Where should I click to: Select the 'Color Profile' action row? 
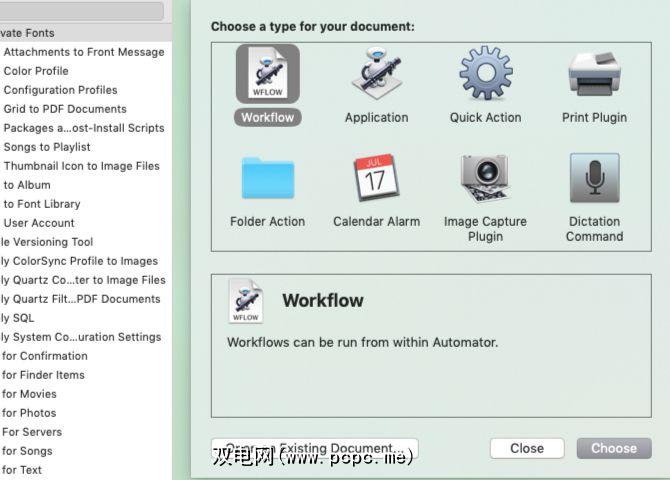[x=85, y=71]
